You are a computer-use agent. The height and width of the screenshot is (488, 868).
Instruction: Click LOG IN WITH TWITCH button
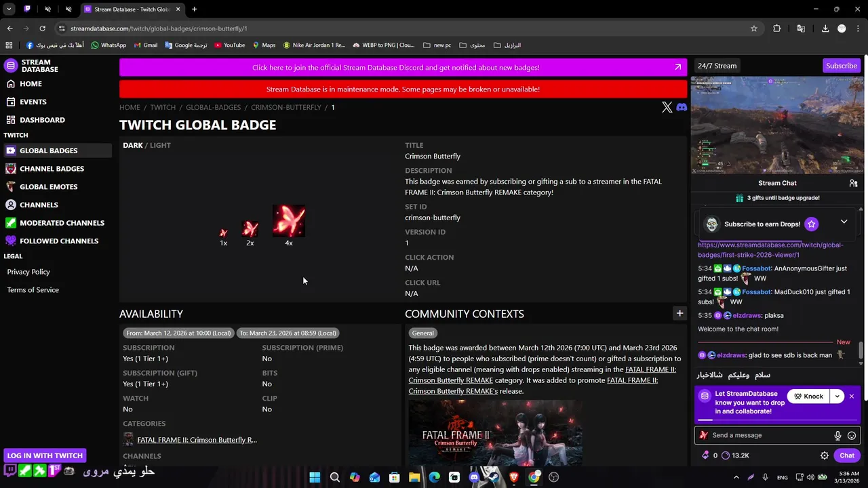point(45,455)
